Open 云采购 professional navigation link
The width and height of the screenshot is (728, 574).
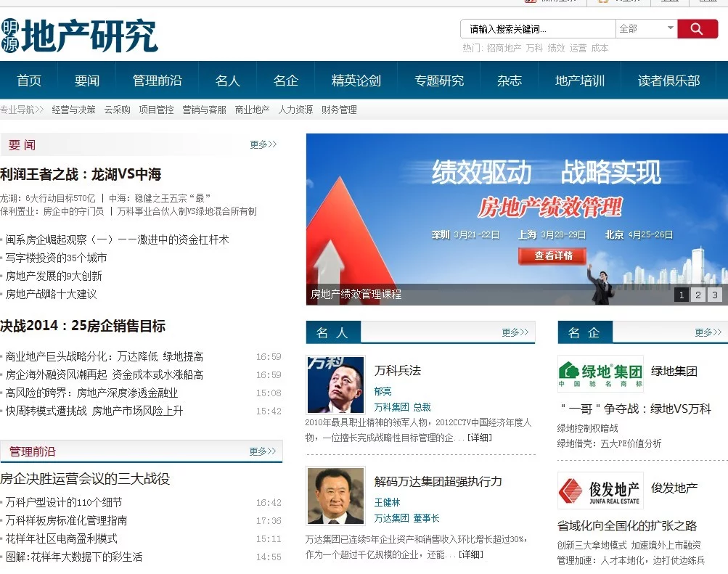[117, 110]
